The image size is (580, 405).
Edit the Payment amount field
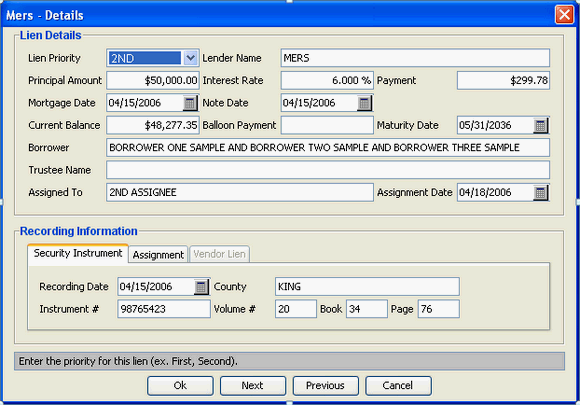[503, 81]
